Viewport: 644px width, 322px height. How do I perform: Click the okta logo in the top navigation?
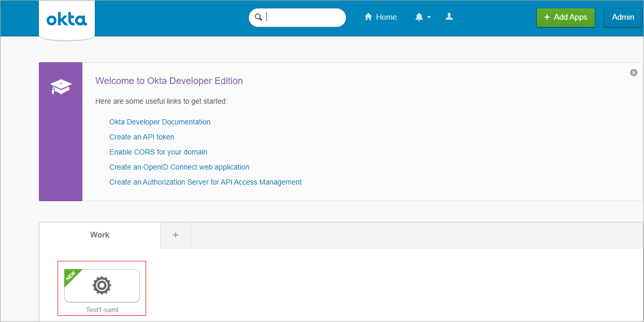(x=66, y=19)
